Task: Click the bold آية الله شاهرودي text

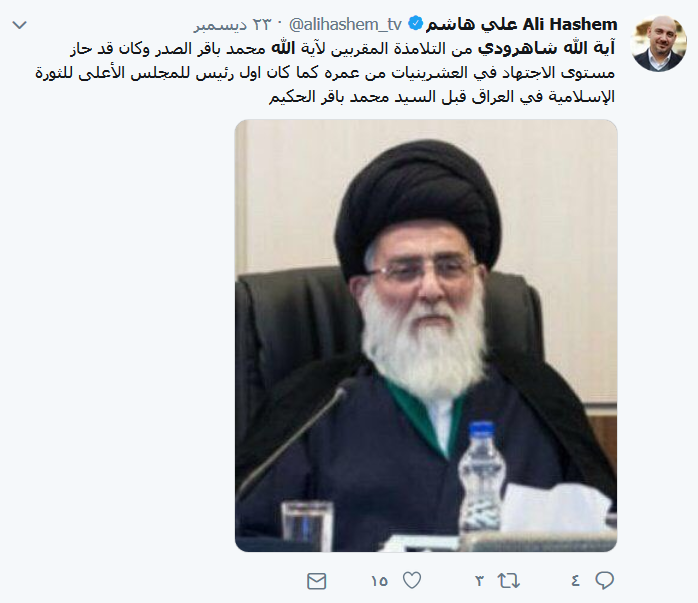Action: [x=547, y=48]
